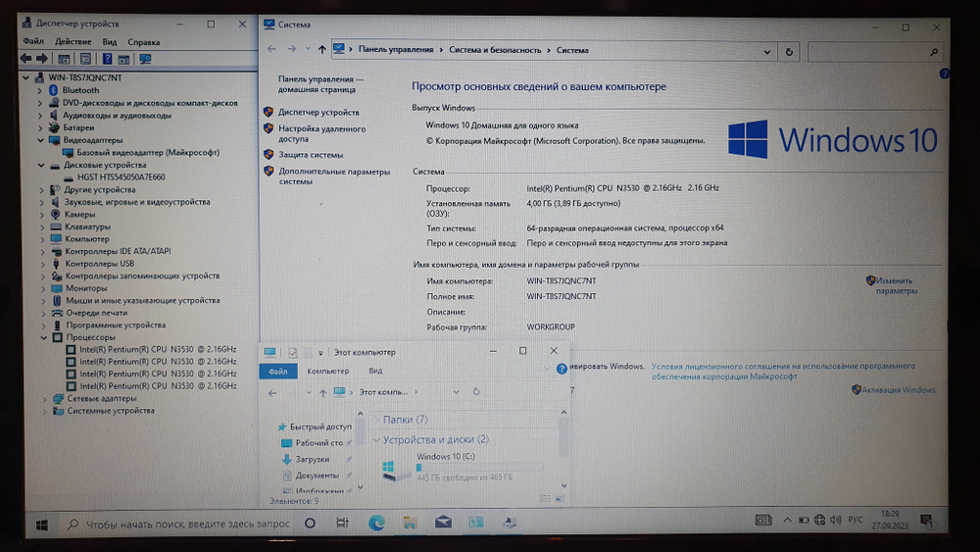Collapse the Процессоры node
The image size is (980, 552).
[44, 337]
